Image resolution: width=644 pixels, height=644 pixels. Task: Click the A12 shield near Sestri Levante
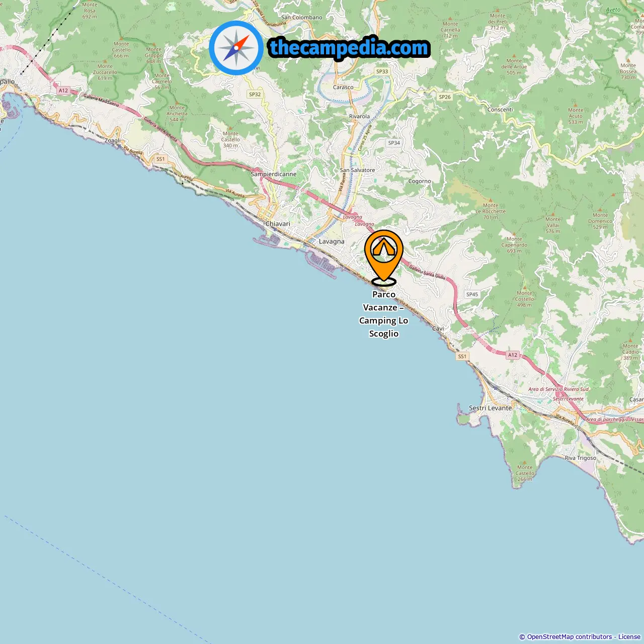point(513,355)
